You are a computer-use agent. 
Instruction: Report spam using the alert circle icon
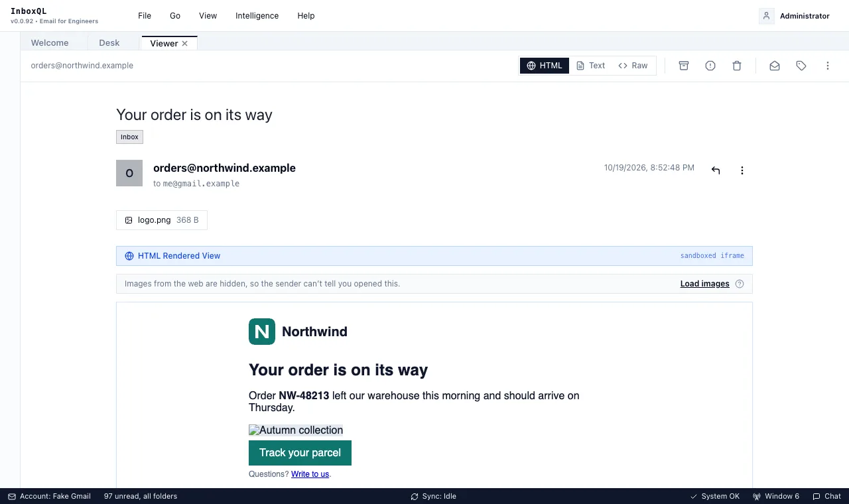pos(710,66)
